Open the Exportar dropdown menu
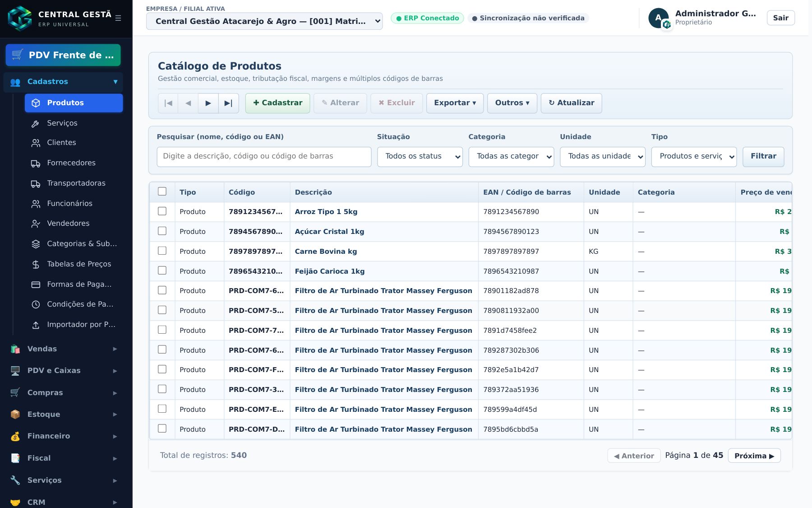 click(455, 103)
